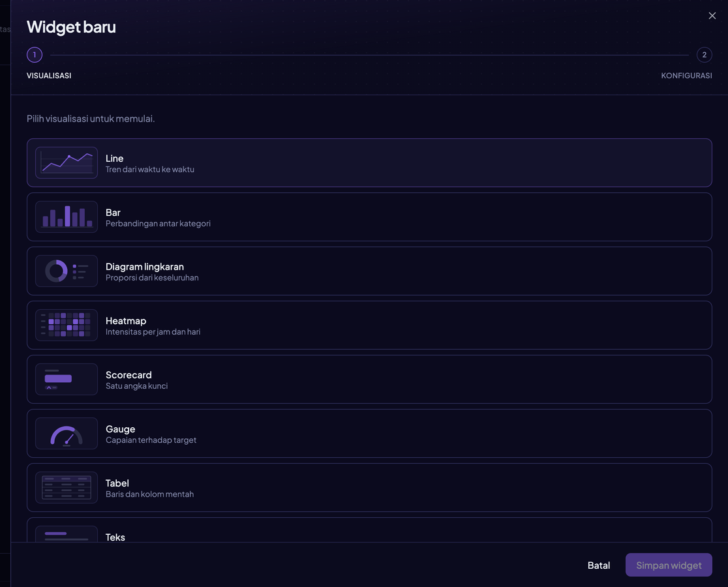This screenshot has height=587, width=728.
Task: Close the Widget baru dialog
Action: [x=712, y=16]
